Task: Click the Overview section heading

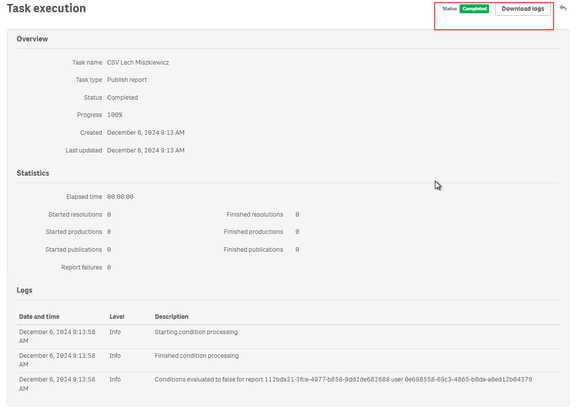Action: click(32, 39)
